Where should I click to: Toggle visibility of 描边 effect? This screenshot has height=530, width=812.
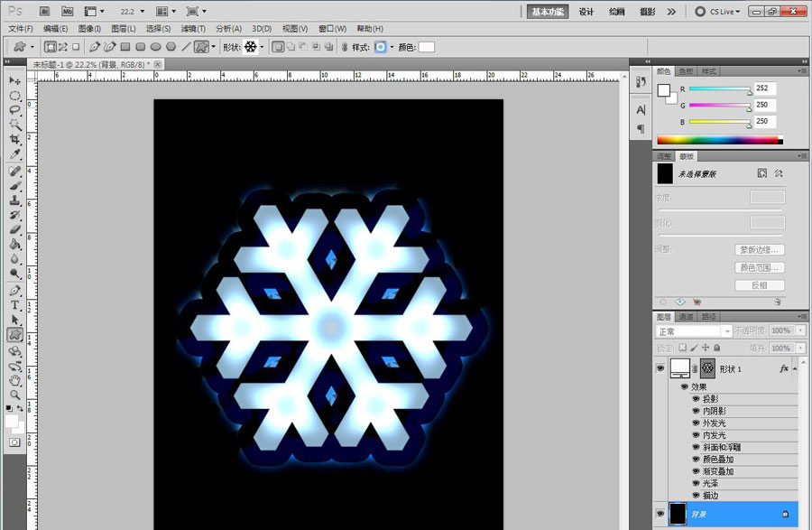[696, 495]
